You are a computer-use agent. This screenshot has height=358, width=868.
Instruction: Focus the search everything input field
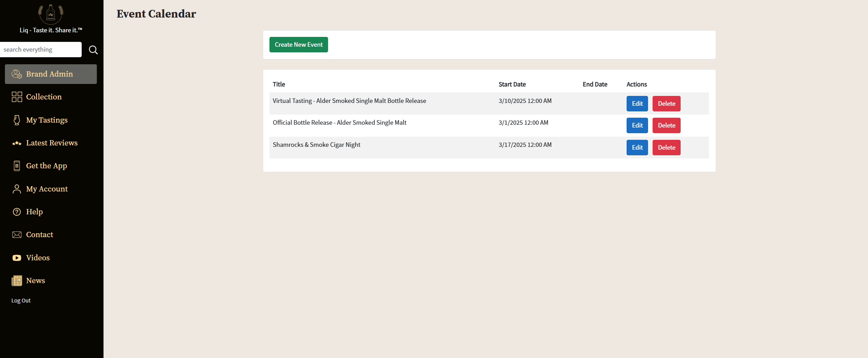(x=41, y=50)
